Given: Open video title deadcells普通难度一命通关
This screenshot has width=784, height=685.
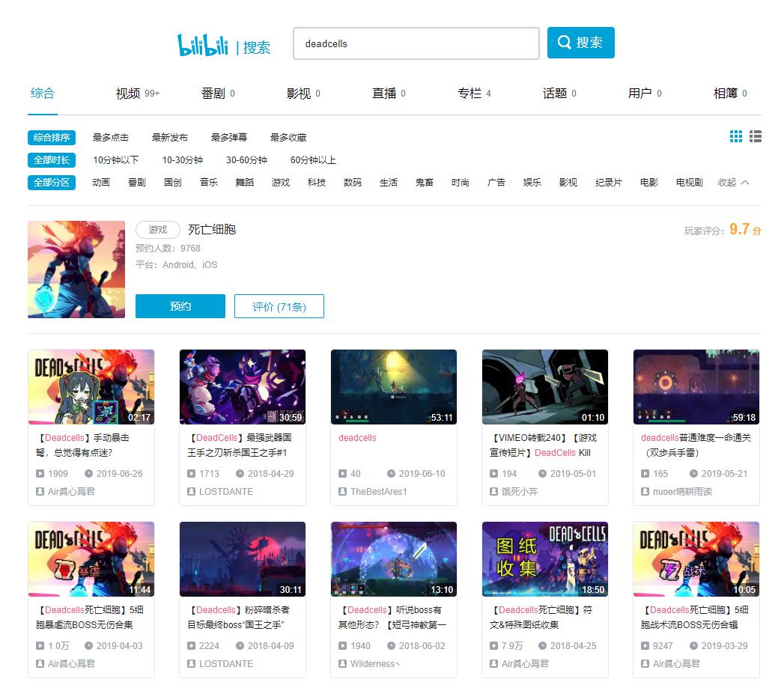Looking at the screenshot, I should coord(696,445).
